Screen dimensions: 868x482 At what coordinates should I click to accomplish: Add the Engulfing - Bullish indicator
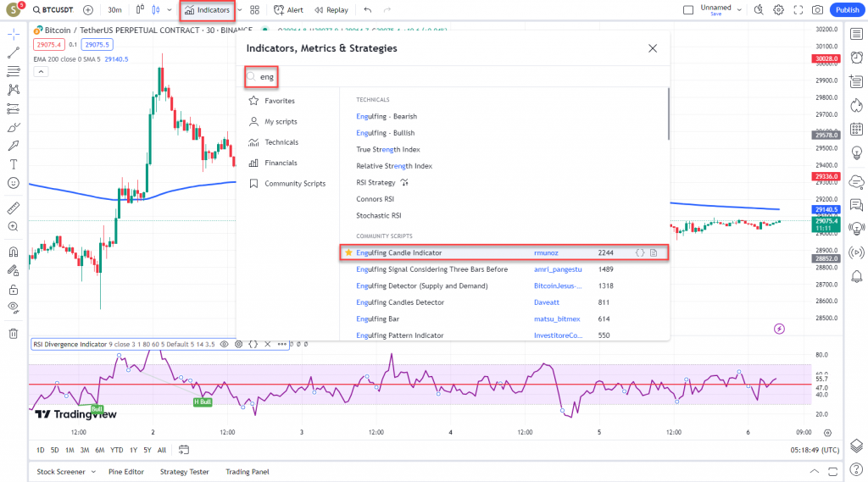point(386,133)
